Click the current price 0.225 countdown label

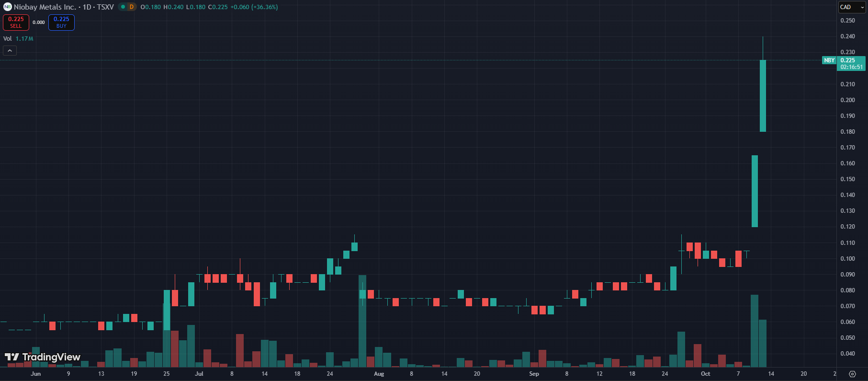pyautogui.click(x=851, y=64)
